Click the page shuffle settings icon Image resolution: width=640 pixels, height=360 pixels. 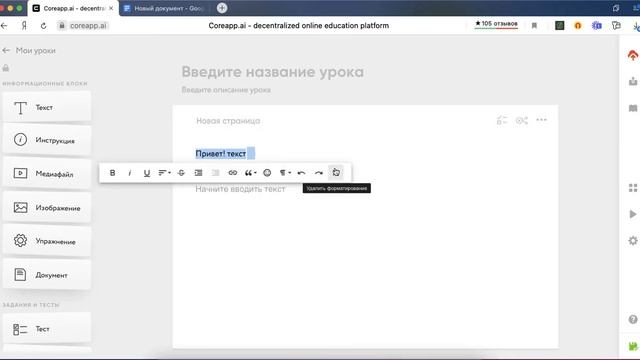(522, 120)
